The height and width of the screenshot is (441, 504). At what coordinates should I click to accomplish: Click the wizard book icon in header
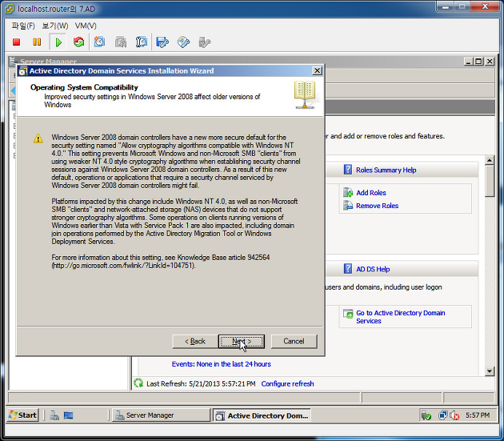pyautogui.click(x=305, y=95)
